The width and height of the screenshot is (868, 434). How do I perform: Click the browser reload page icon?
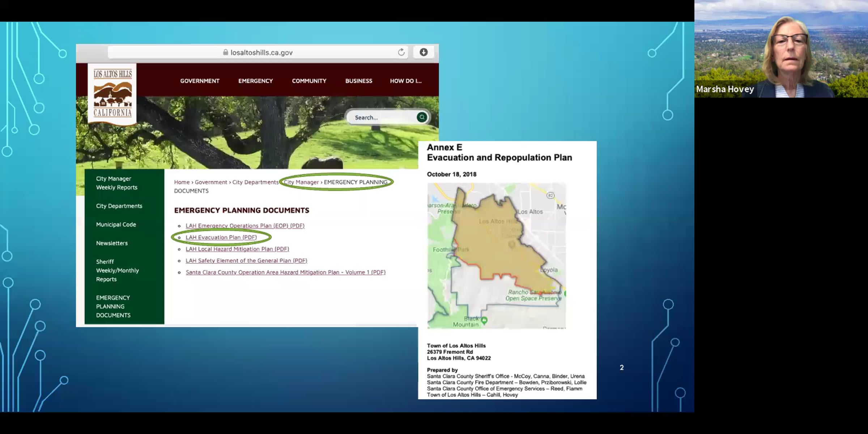point(401,52)
